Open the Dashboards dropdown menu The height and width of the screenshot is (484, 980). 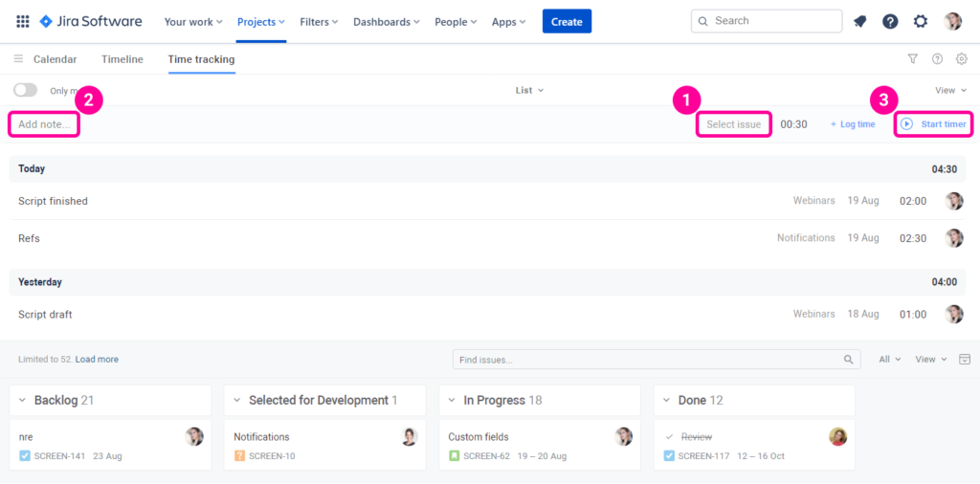tap(387, 22)
